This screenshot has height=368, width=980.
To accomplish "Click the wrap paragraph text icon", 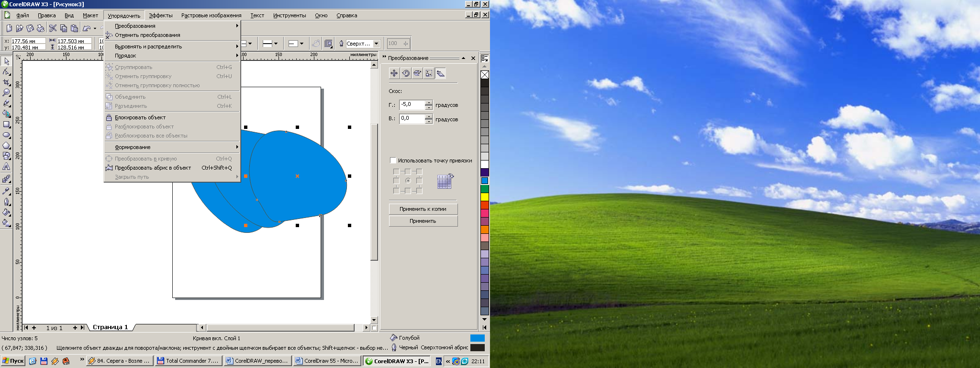I will pos(328,44).
